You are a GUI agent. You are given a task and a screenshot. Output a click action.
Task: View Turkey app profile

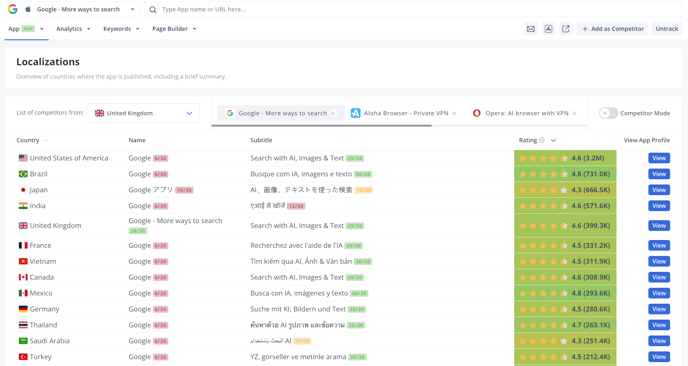click(659, 357)
